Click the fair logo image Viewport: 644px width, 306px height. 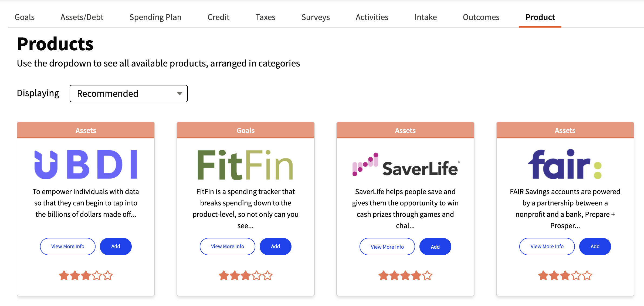pyautogui.click(x=565, y=164)
